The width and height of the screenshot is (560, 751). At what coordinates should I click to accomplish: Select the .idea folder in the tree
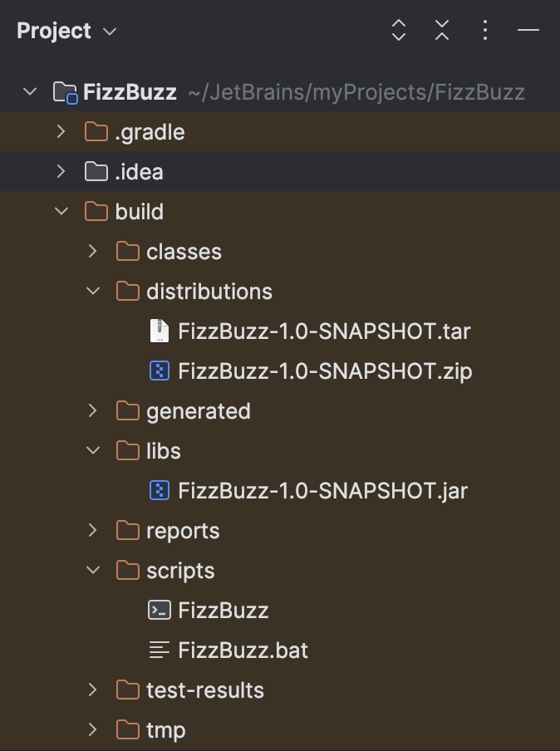click(140, 171)
